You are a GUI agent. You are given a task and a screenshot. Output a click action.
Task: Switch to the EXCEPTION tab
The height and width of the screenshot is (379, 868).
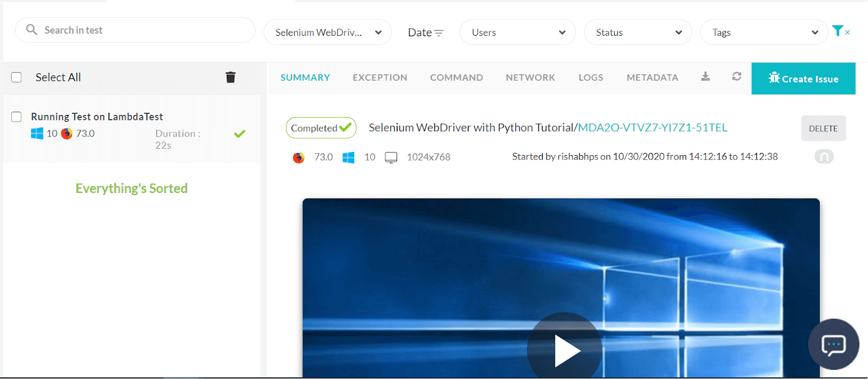(x=380, y=78)
